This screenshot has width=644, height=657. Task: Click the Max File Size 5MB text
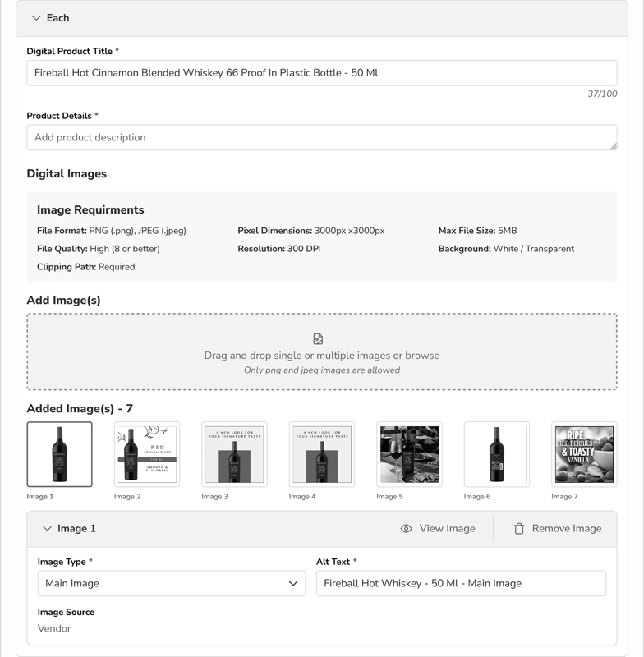477,231
